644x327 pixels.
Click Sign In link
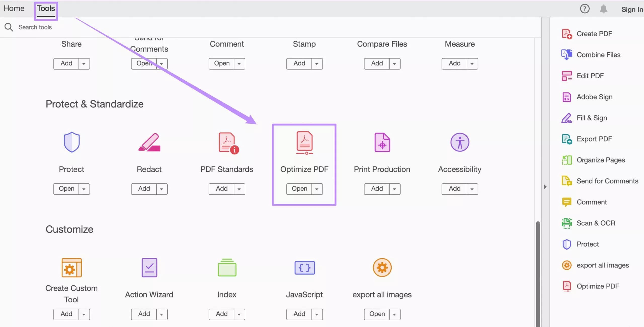click(632, 10)
